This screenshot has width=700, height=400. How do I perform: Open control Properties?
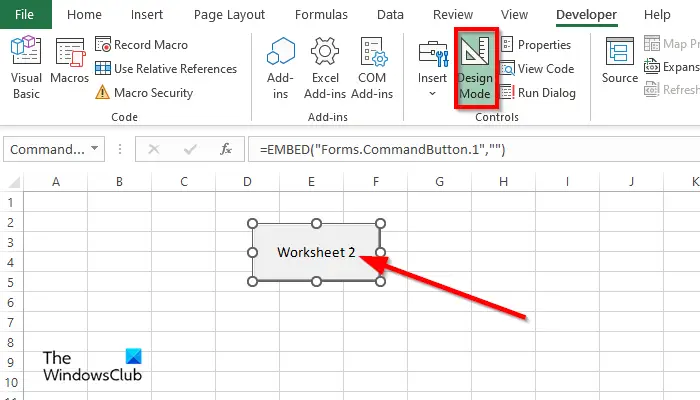(535, 45)
